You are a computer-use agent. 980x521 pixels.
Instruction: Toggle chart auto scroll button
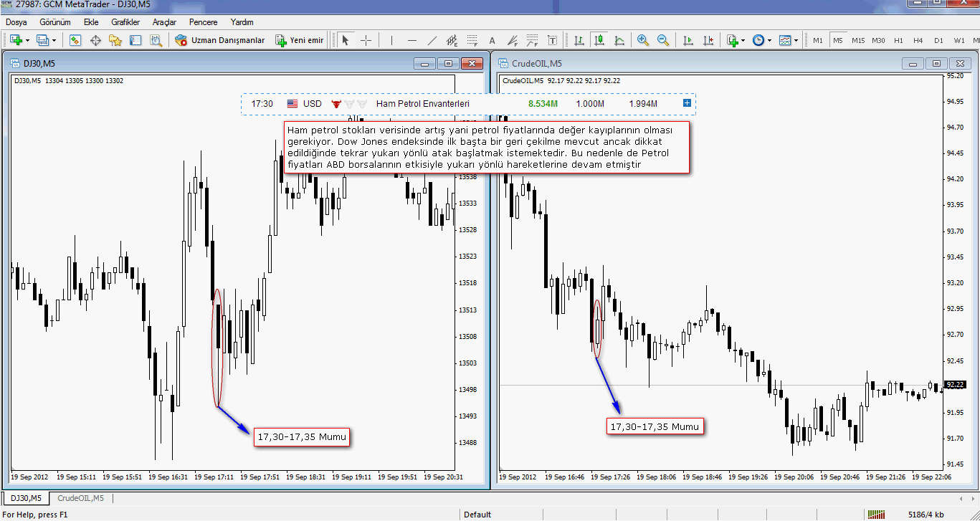688,40
